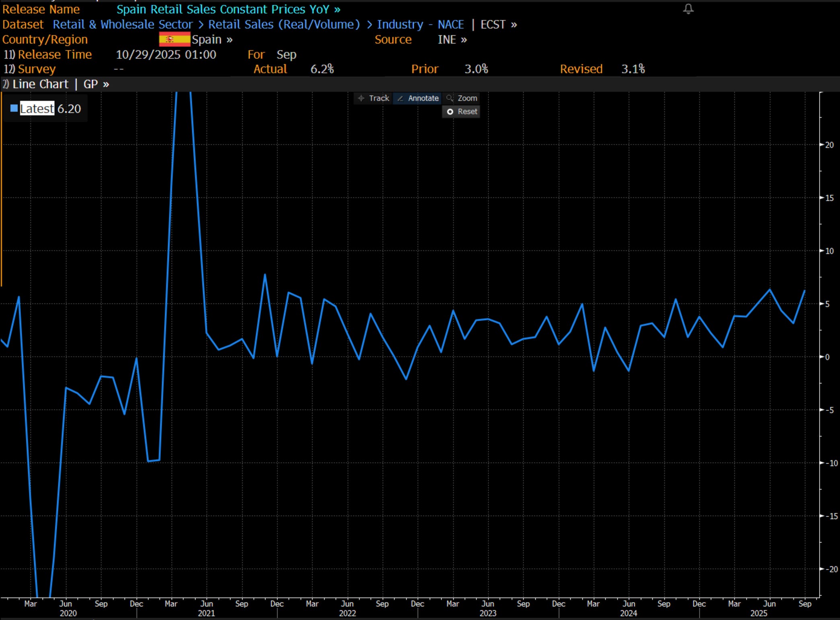The width and height of the screenshot is (840, 620).
Task: Open the Survey menu item
Action: (x=36, y=69)
